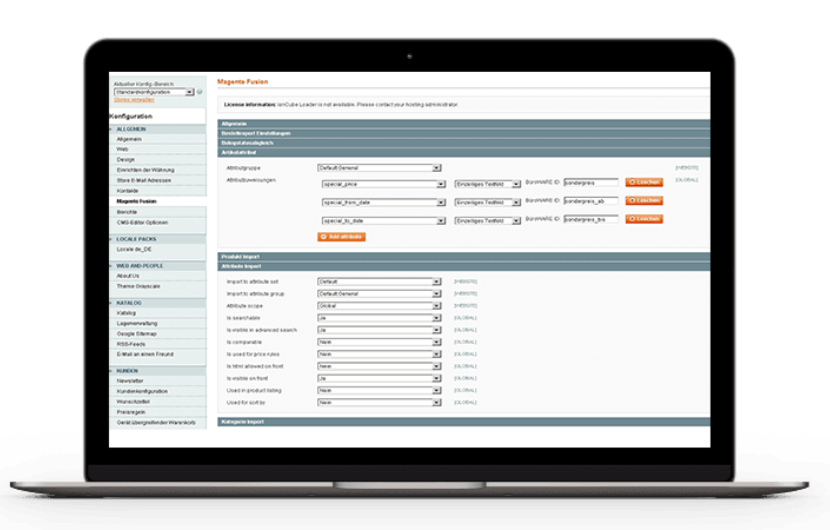Open Einrichten der Währung section
830x530 pixels.
click(x=146, y=170)
